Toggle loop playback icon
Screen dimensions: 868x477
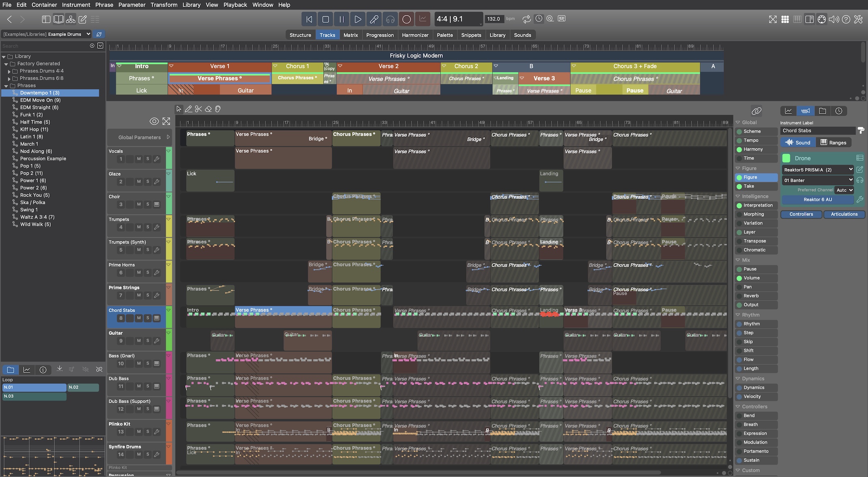[x=527, y=19]
